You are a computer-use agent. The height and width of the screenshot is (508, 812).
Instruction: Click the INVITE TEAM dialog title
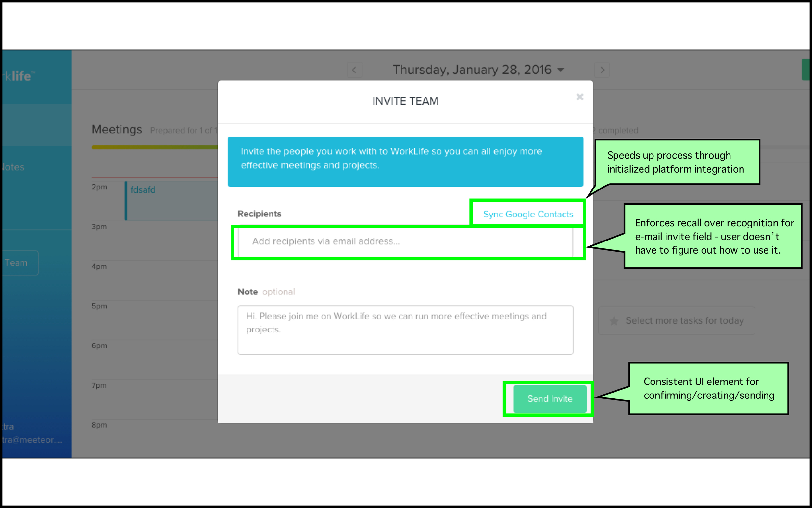405,101
